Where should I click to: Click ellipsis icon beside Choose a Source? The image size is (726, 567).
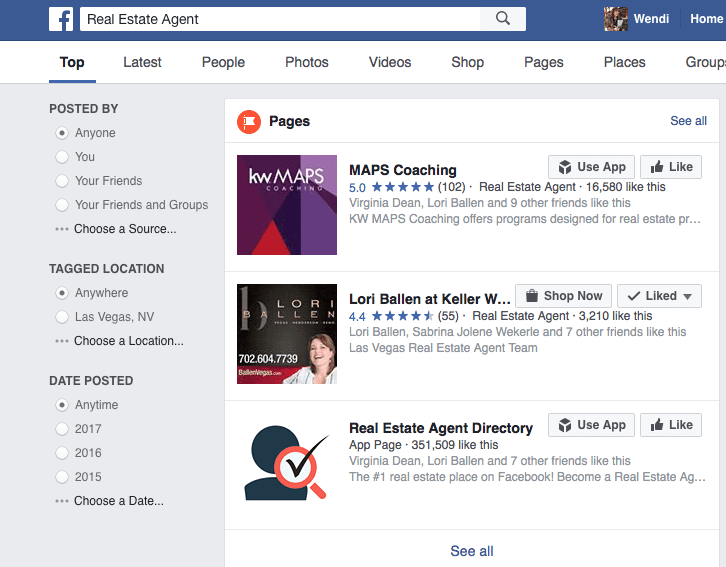pyautogui.click(x=62, y=229)
